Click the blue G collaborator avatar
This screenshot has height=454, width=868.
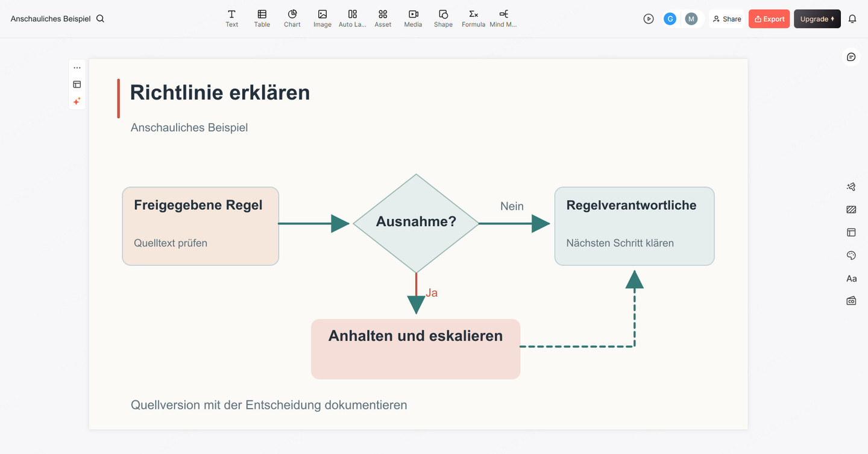click(x=670, y=19)
